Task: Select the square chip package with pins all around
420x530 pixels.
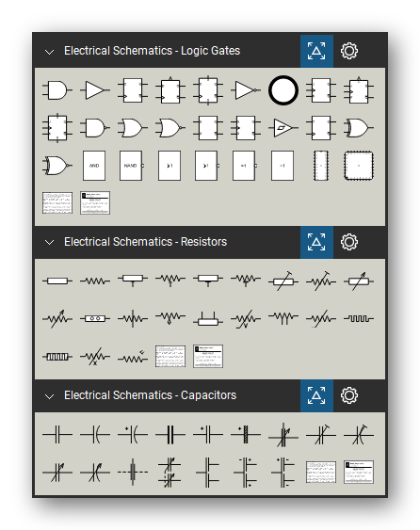Action: pos(359,166)
